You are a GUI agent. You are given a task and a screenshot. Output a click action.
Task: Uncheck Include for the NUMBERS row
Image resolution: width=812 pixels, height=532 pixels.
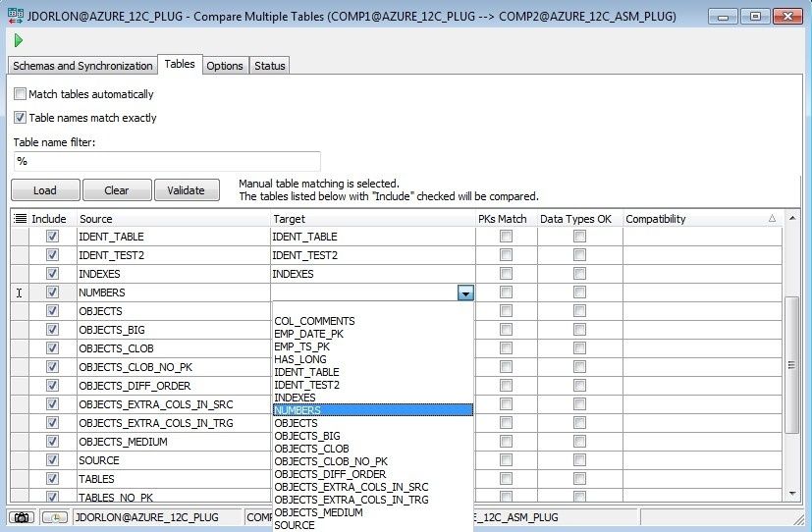tap(52, 293)
